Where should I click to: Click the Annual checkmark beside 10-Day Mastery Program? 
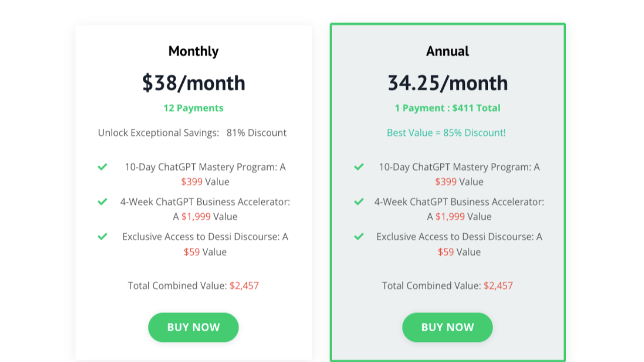point(359,166)
